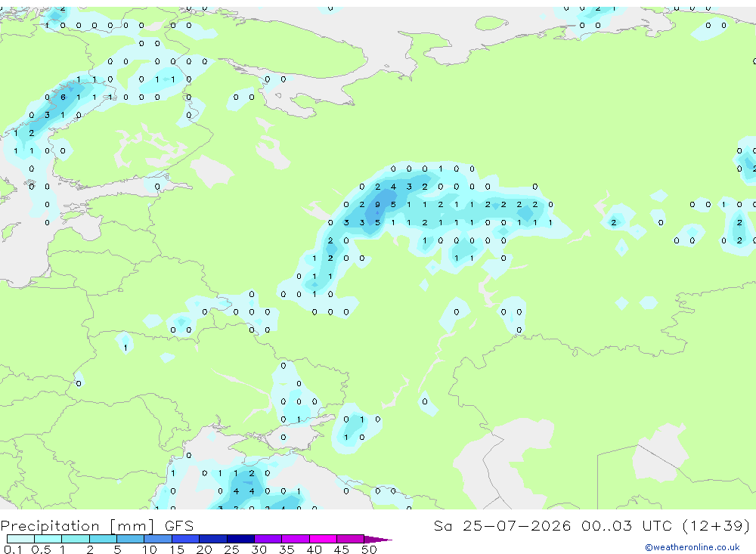The image size is (756, 554).
Task: Click the '35' legend label
Action: coord(287,549)
